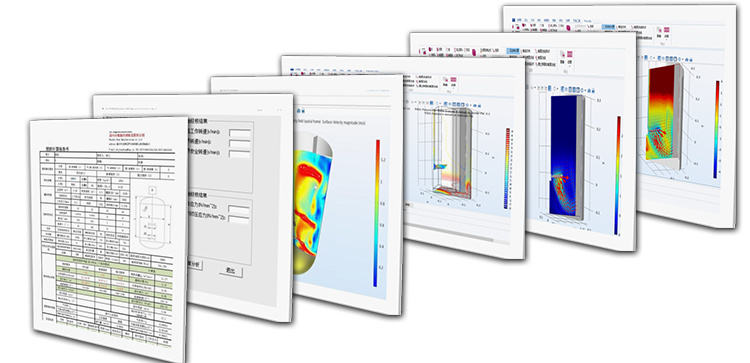Click the large pink icon in rightmost ribbon
The height and width of the screenshot is (363, 750).
pos(569,27)
